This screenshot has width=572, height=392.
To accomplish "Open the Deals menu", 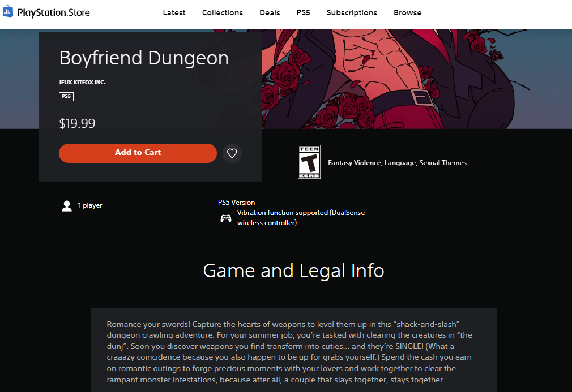I will [x=270, y=13].
